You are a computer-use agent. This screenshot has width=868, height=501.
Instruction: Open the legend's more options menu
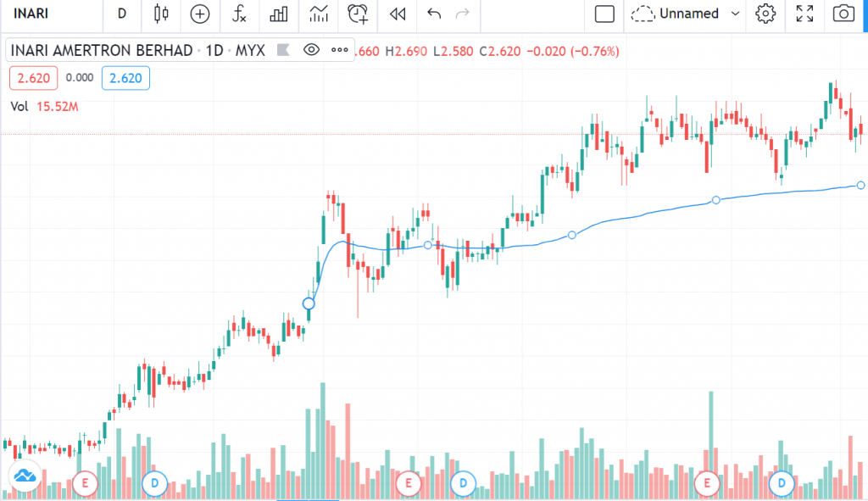click(x=339, y=50)
